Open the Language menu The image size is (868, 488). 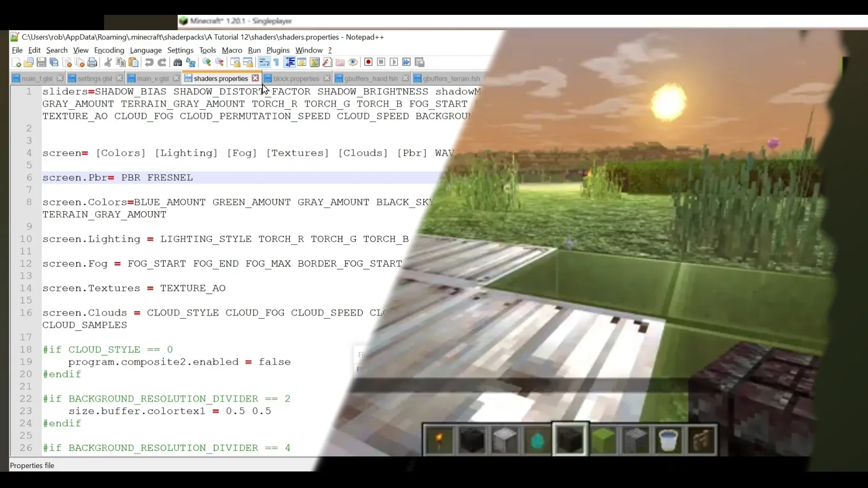tap(146, 50)
